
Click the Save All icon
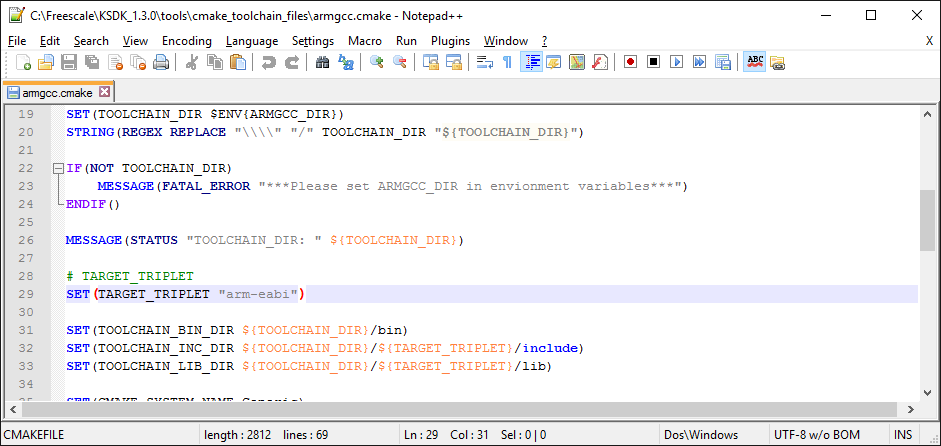coord(92,62)
